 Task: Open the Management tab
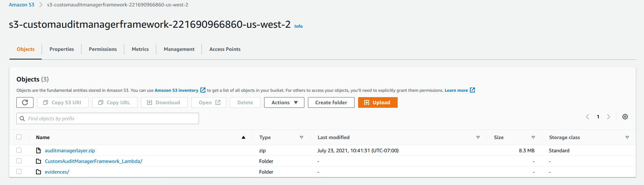tap(179, 49)
